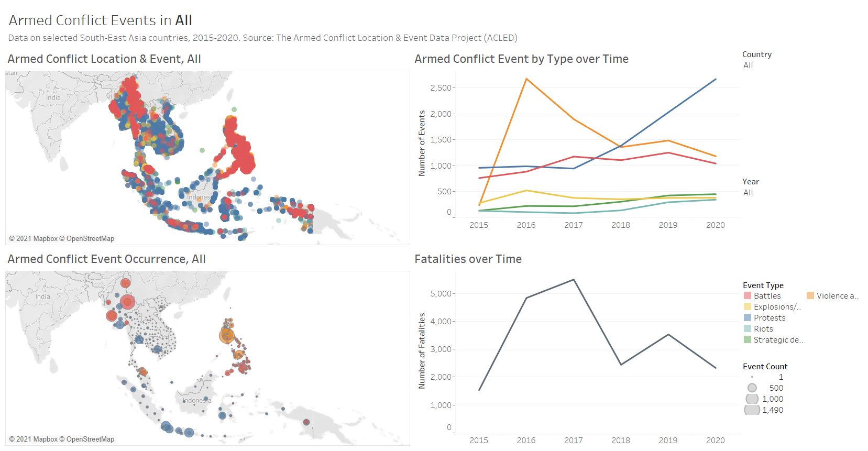Screen dimensions: 868x451
Task: Open the Country filter dropdown showing All
Action: 748,65
